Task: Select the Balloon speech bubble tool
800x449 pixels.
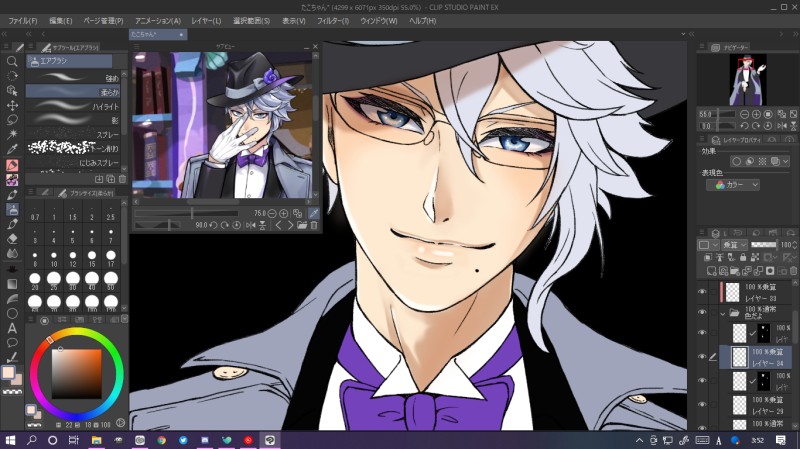Action: tap(12, 342)
